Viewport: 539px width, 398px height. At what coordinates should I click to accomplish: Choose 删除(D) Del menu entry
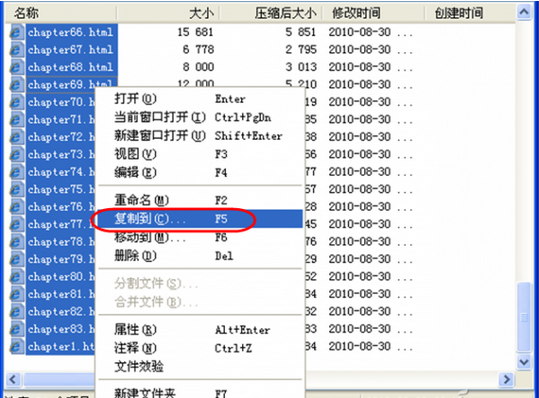(x=200, y=256)
